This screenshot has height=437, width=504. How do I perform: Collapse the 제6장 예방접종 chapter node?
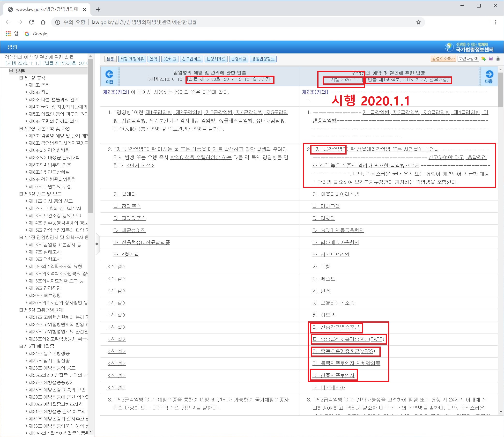click(x=21, y=346)
